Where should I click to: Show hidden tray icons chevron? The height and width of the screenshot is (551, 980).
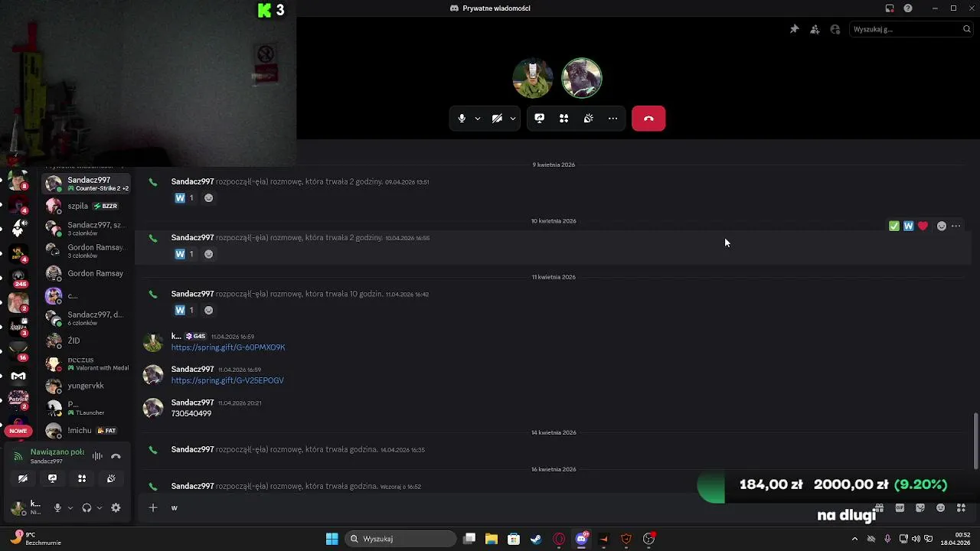coord(854,539)
